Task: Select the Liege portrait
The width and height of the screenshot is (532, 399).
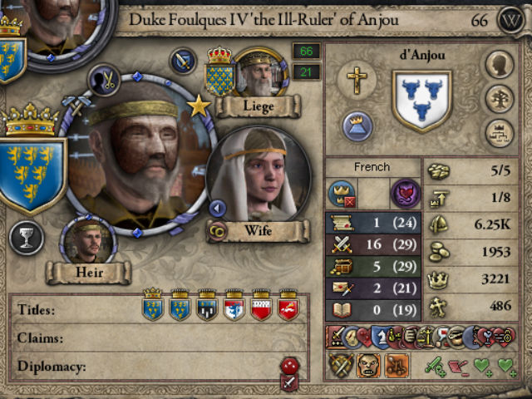Action: click(x=261, y=72)
